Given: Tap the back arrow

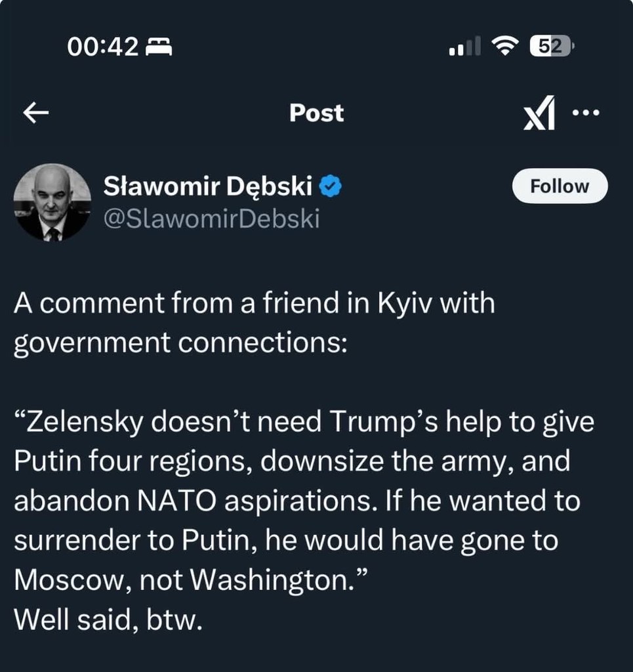Looking at the screenshot, I should pyautogui.click(x=36, y=114).
